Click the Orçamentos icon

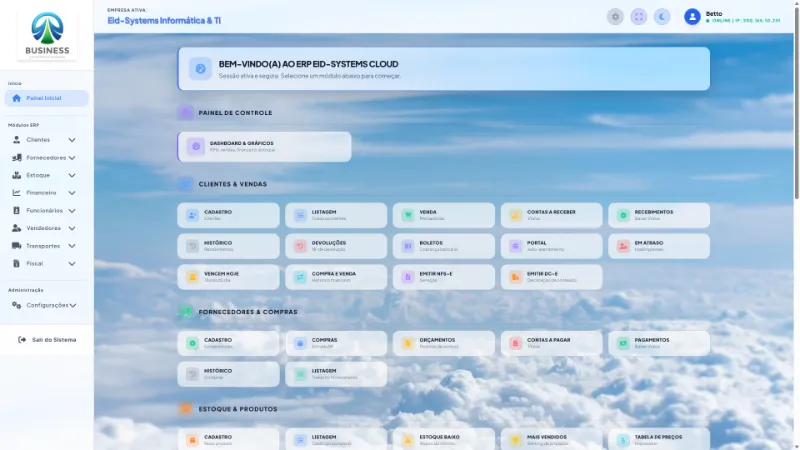coord(408,343)
